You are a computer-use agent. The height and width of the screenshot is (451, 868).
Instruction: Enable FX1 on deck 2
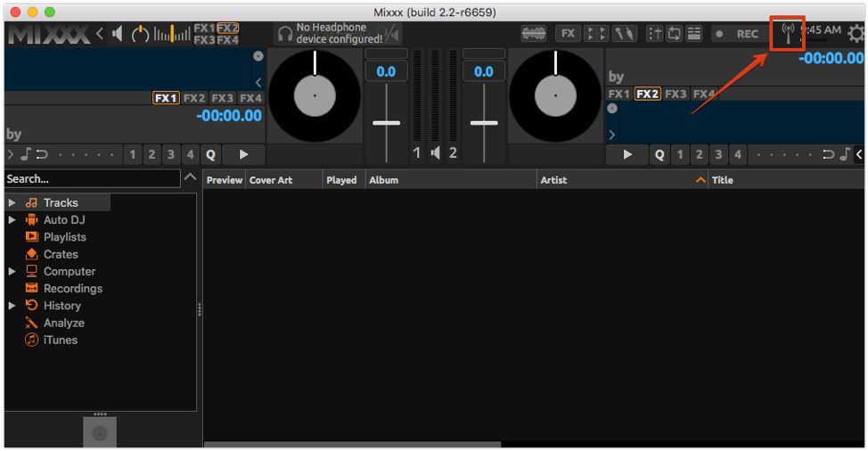(x=618, y=94)
